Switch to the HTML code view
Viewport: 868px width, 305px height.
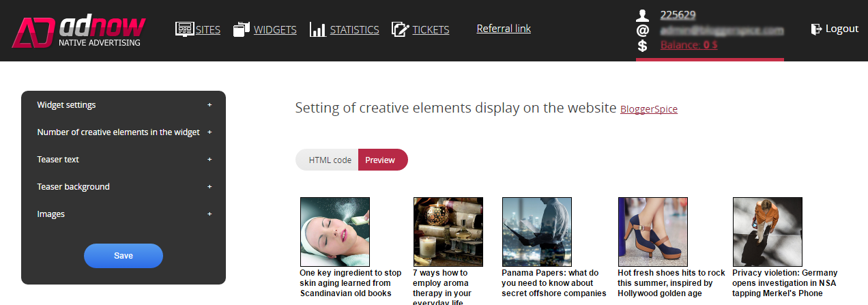pos(330,160)
